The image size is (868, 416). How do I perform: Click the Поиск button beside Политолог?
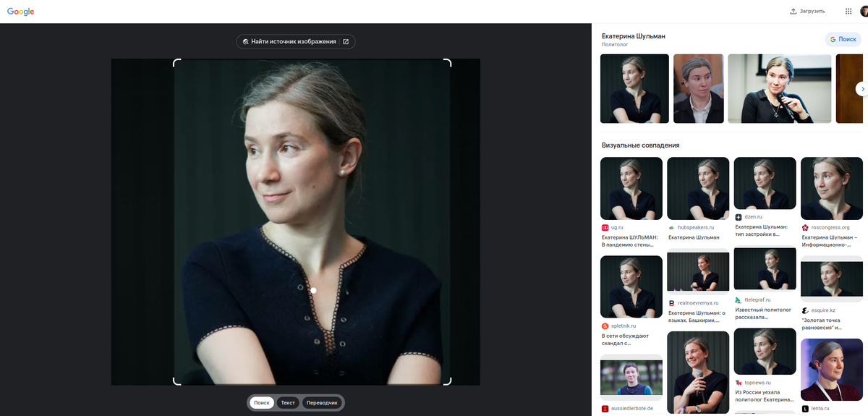(843, 39)
